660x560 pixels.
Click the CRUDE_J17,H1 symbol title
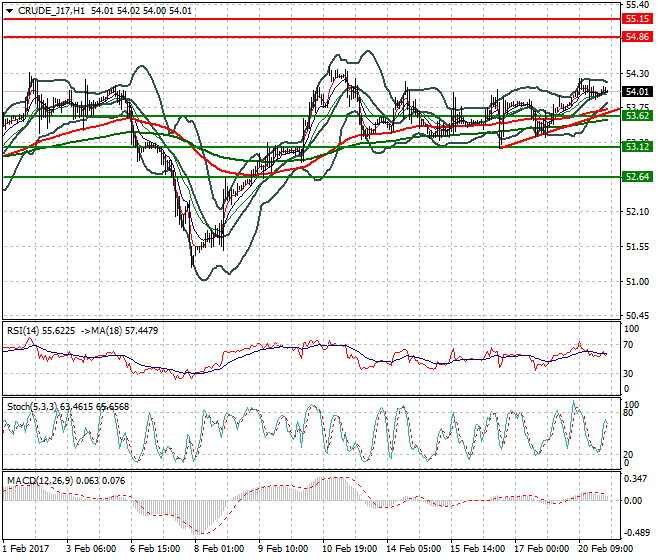coord(51,9)
